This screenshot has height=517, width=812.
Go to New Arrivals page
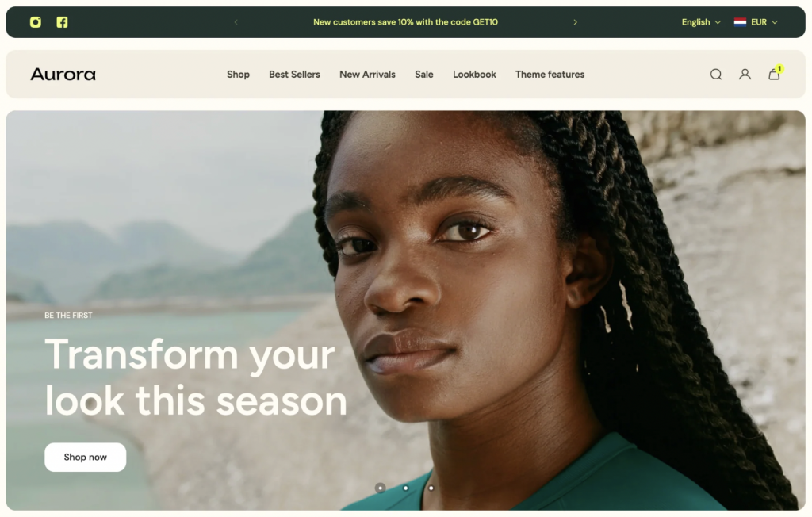pyautogui.click(x=367, y=75)
